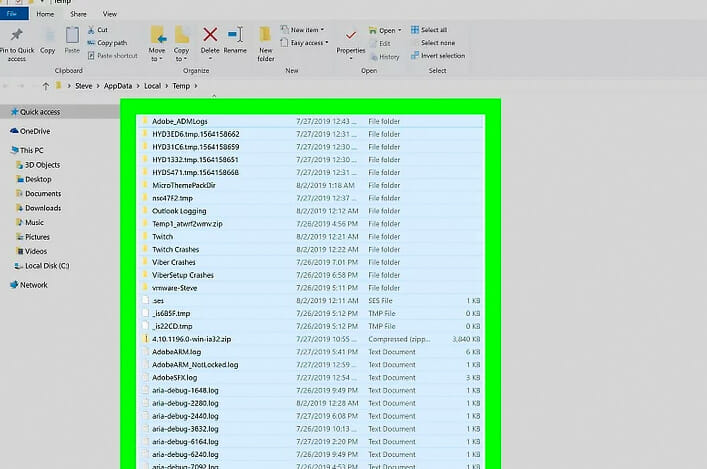Click Temp in the address path
Viewport: 707px width, 469px height.
(181, 86)
